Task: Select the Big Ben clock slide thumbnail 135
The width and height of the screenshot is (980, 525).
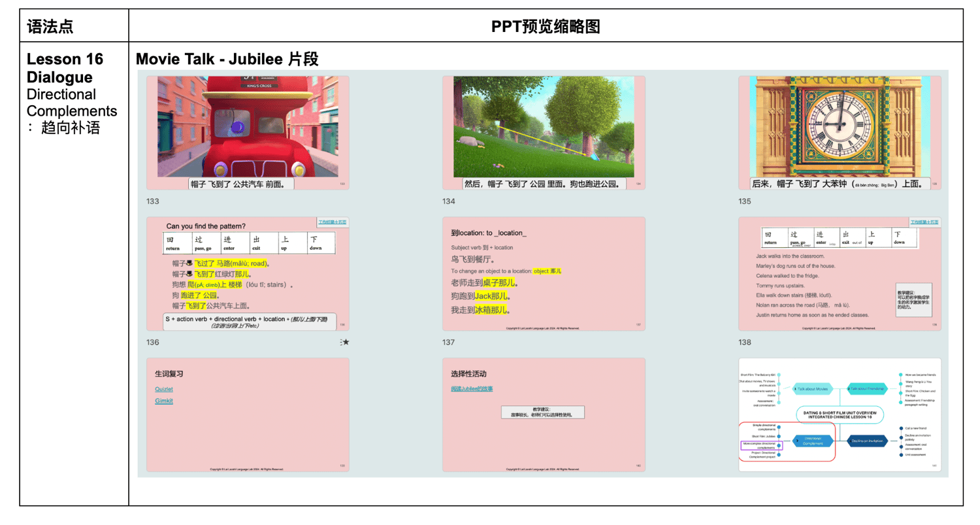Action: click(x=840, y=133)
